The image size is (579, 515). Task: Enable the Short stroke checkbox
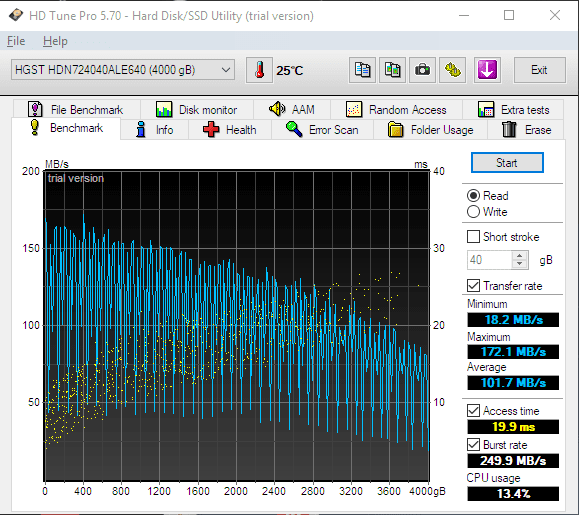pyautogui.click(x=473, y=237)
